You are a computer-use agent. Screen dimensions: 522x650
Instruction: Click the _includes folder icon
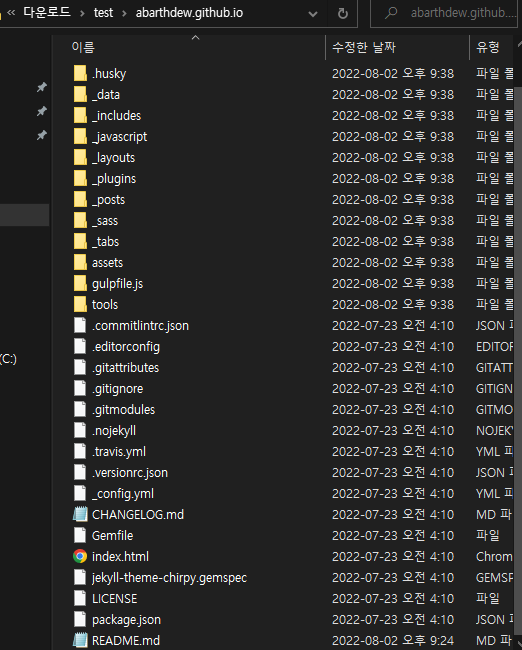(80, 115)
